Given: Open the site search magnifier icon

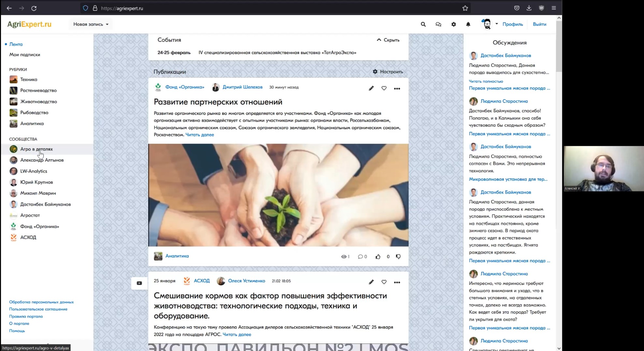Looking at the screenshot, I should coord(423,24).
